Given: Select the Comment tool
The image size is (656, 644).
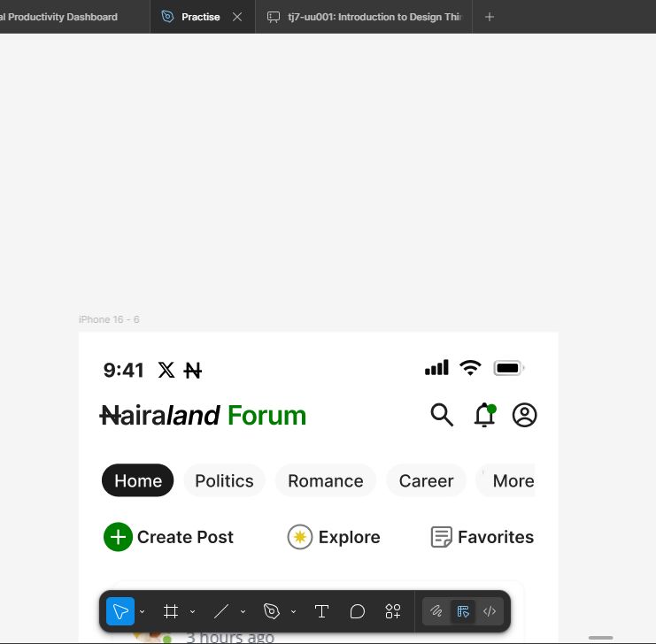Looking at the screenshot, I should 358,611.
